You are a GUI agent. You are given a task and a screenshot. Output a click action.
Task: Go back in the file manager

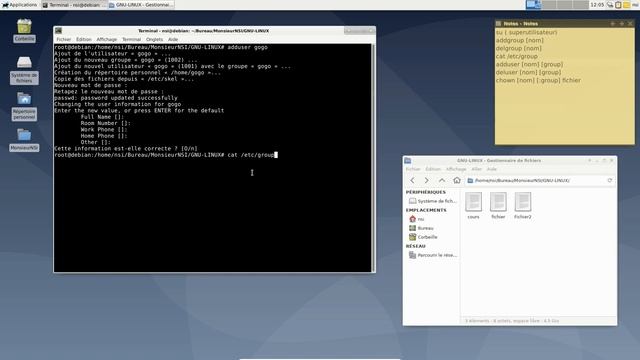tap(412, 180)
